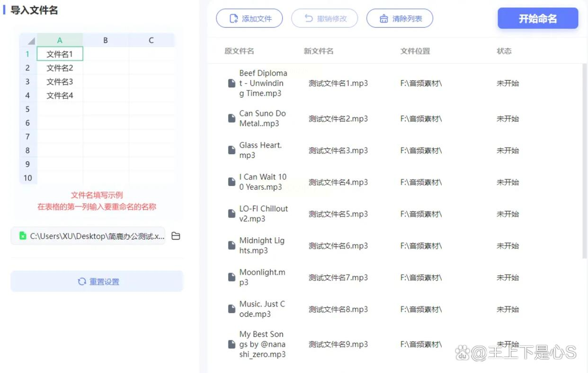The width and height of the screenshot is (588, 373).
Task: Click file icon next to Can Suno Do Metal
Action: [x=232, y=118]
